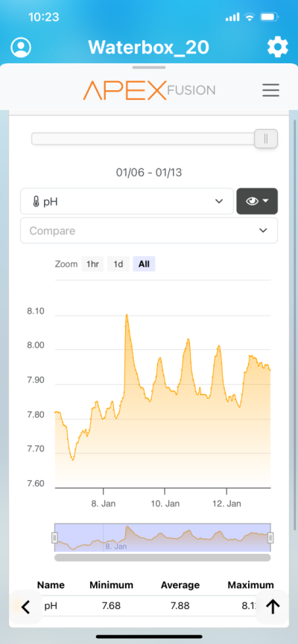Tap the thermometer icon beside pH
298x644 pixels.
click(36, 202)
